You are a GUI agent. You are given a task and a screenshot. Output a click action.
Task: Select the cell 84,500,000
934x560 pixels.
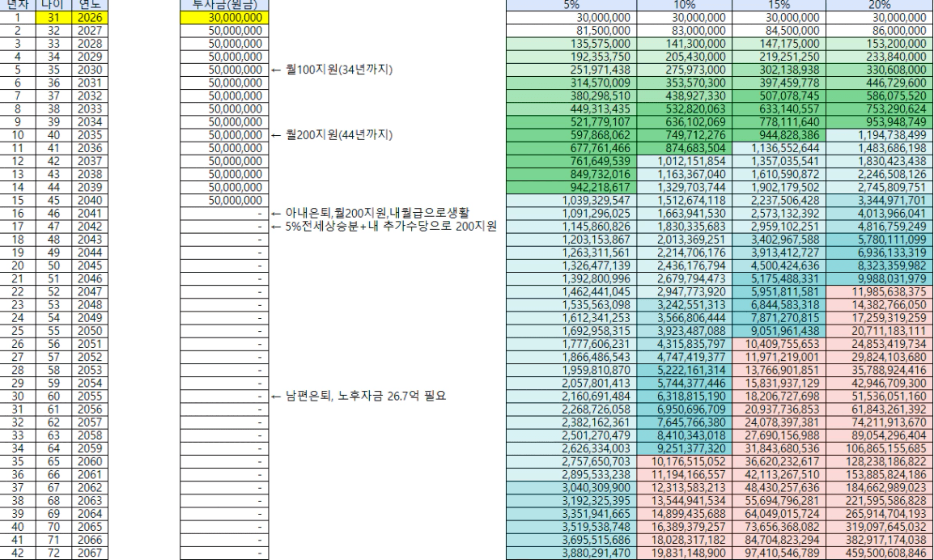779,31
